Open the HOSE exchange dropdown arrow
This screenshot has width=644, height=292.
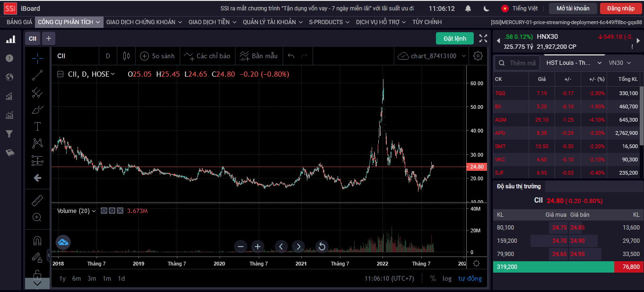113,74
